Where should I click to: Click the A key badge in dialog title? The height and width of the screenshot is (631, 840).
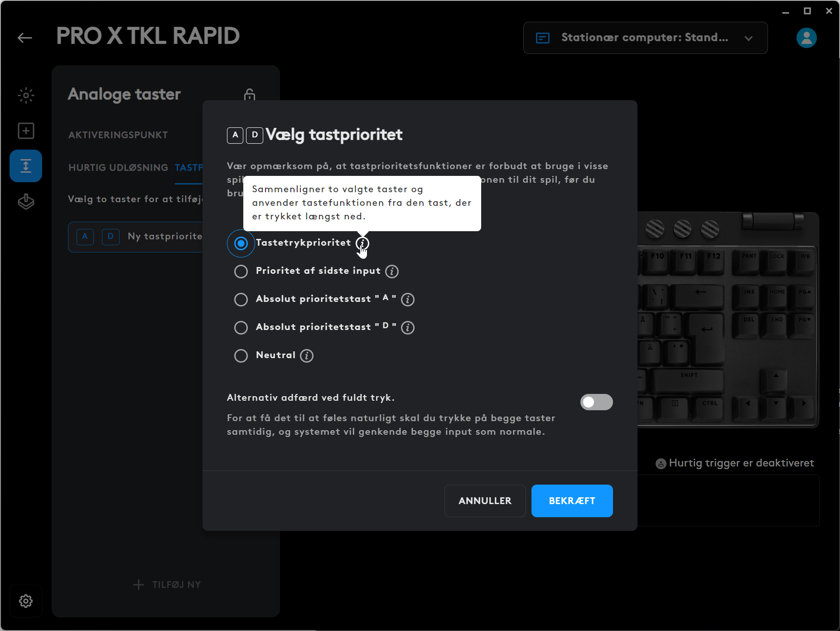coord(235,135)
